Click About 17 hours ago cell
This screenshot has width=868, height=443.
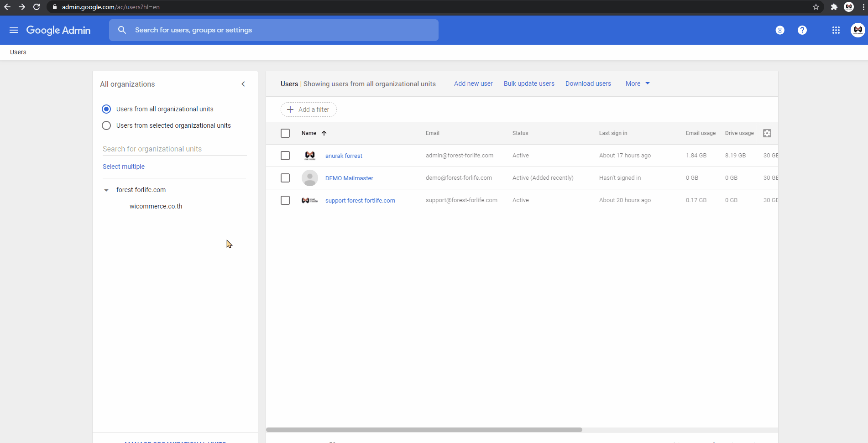tap(625, 156)
